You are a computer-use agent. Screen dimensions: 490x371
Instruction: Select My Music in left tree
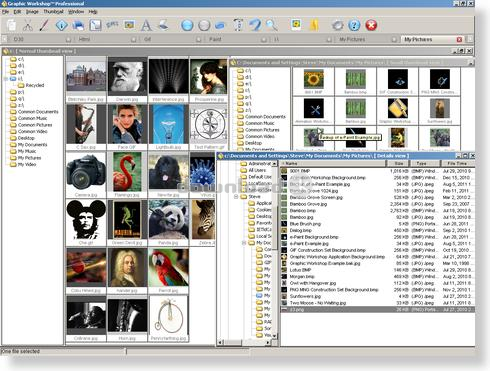pos(27,151)
